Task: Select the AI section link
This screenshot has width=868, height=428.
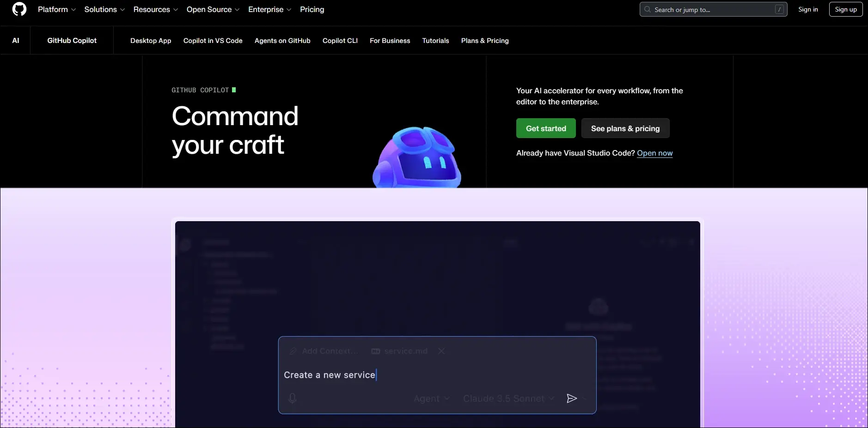Action: (16, 41)
